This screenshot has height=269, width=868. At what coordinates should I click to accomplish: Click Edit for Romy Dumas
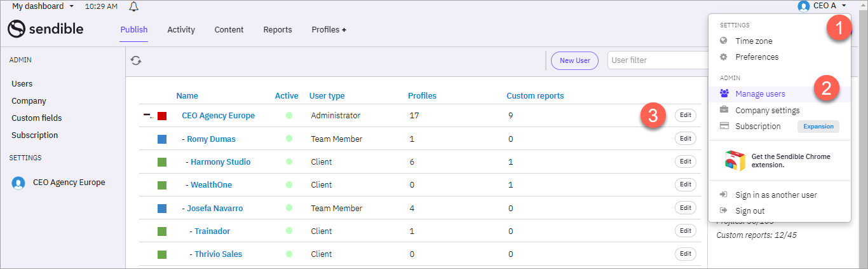[686, 139]
